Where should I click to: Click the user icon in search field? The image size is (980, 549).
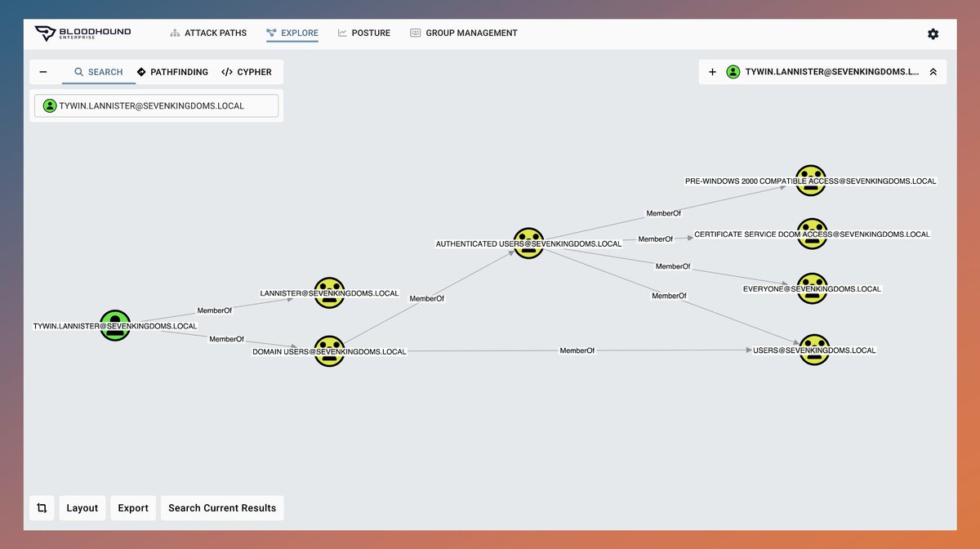50,105
